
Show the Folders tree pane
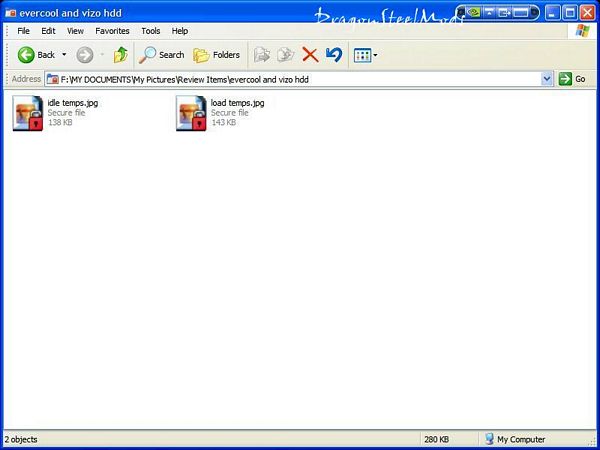(x=216, y=55)
